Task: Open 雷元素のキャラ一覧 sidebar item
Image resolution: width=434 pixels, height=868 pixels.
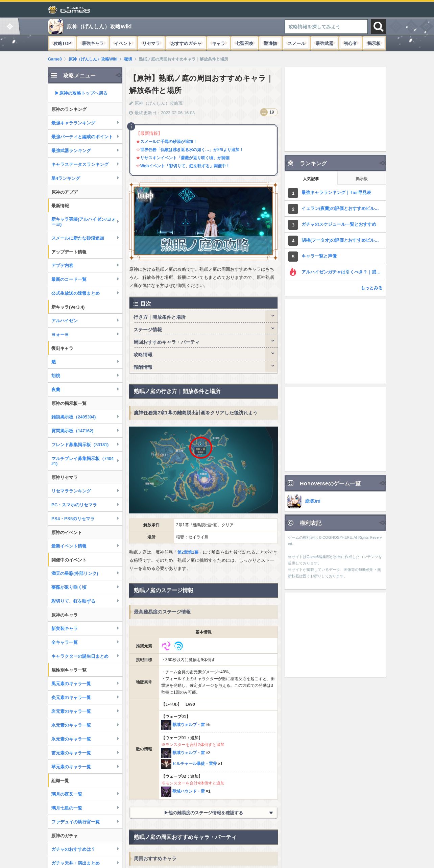Action: pyautogui.click(x=85, y=753)
